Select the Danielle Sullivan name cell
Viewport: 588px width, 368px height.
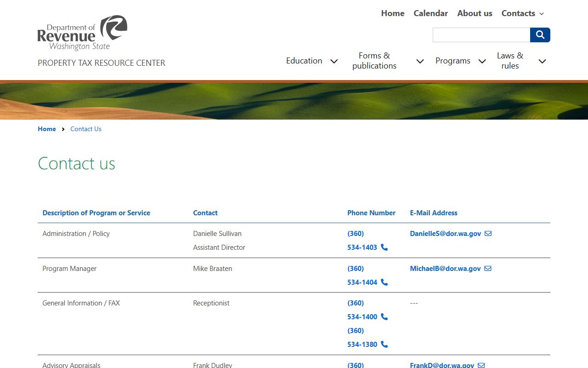(217, 234)
